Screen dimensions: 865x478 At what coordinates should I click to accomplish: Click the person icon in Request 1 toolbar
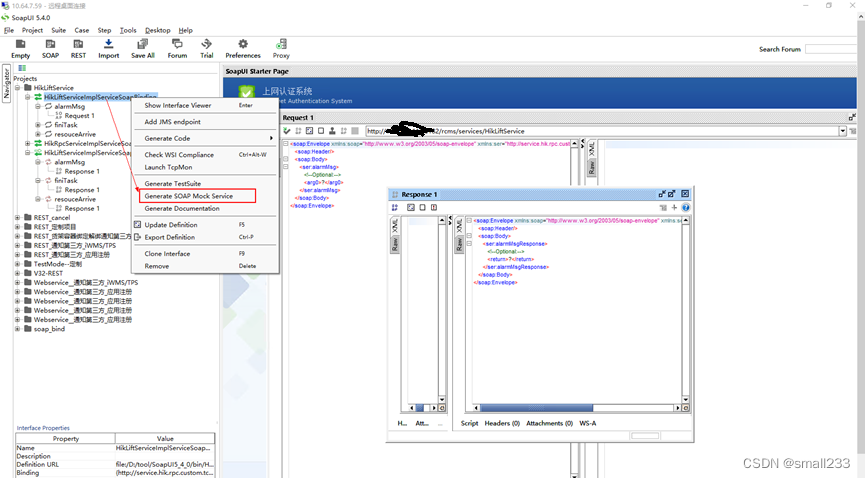point(332,131)
